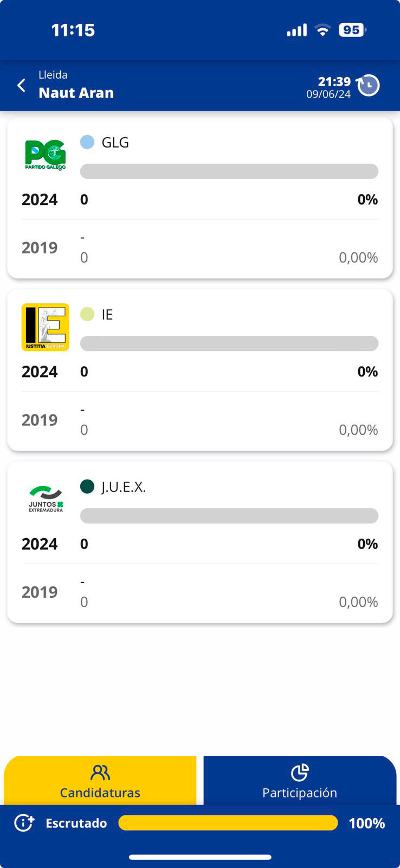Screen dimensions: 400x868
Task: Switch to the Participación tab
Action: [x=300, y=781]
